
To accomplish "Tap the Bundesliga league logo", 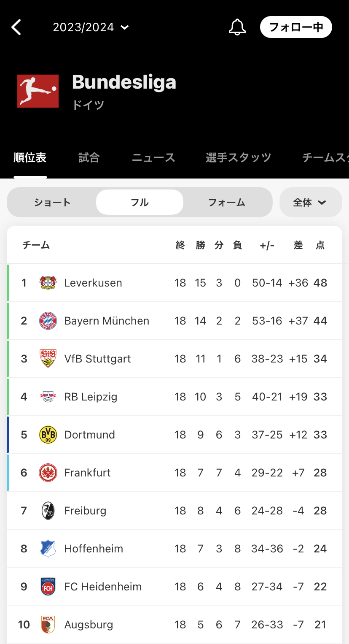I will [38, 91].
